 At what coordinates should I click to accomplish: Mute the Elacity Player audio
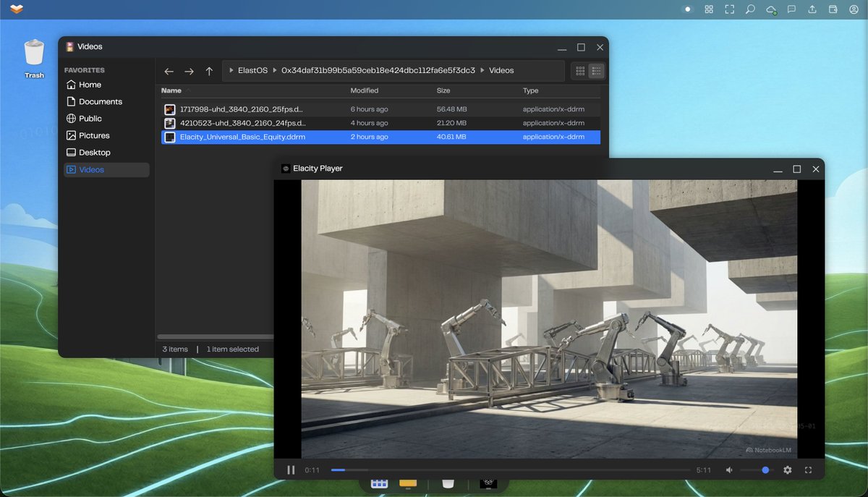pos(729,470)
